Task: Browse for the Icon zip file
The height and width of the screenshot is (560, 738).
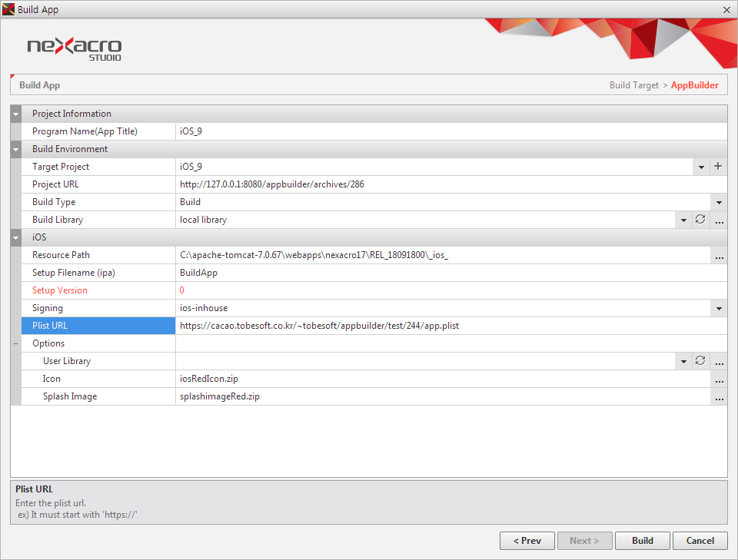Action: pos(719,379)
